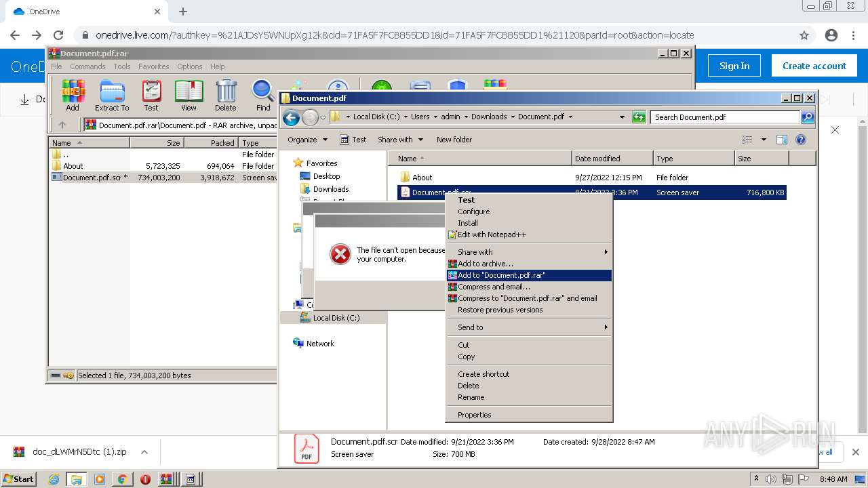
Task: Choose Create shortcut in context menu
Action: click(x=529, y=374)
